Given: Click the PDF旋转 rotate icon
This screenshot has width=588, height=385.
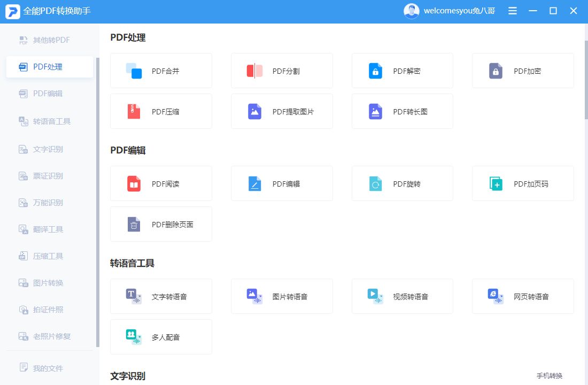Looking at the screenshot, I should tap(375, 184).
